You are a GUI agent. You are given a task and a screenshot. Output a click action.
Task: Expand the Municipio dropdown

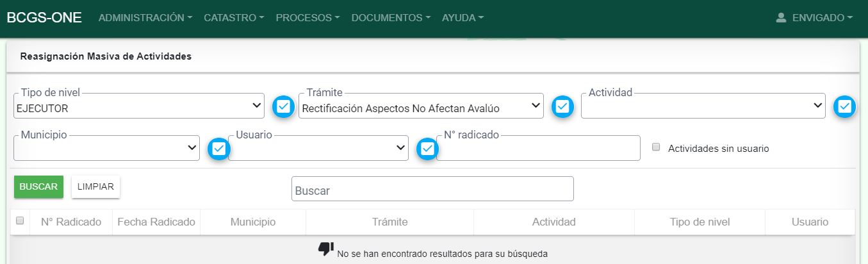point(106,148)
